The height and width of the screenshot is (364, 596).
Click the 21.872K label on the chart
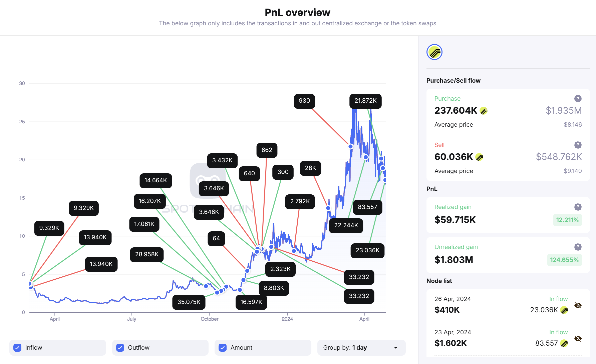point(365,101)
